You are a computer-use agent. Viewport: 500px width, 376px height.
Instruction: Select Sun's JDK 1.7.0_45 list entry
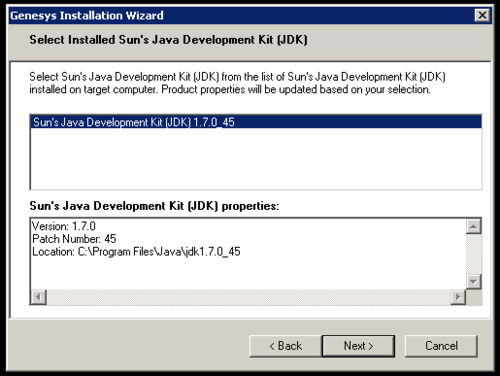pos(256,122)
